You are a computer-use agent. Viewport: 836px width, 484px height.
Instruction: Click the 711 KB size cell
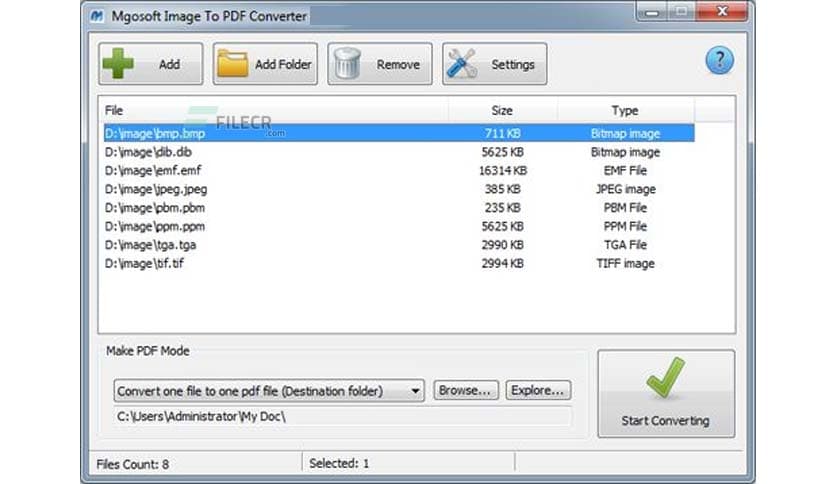tap(503, 133)
